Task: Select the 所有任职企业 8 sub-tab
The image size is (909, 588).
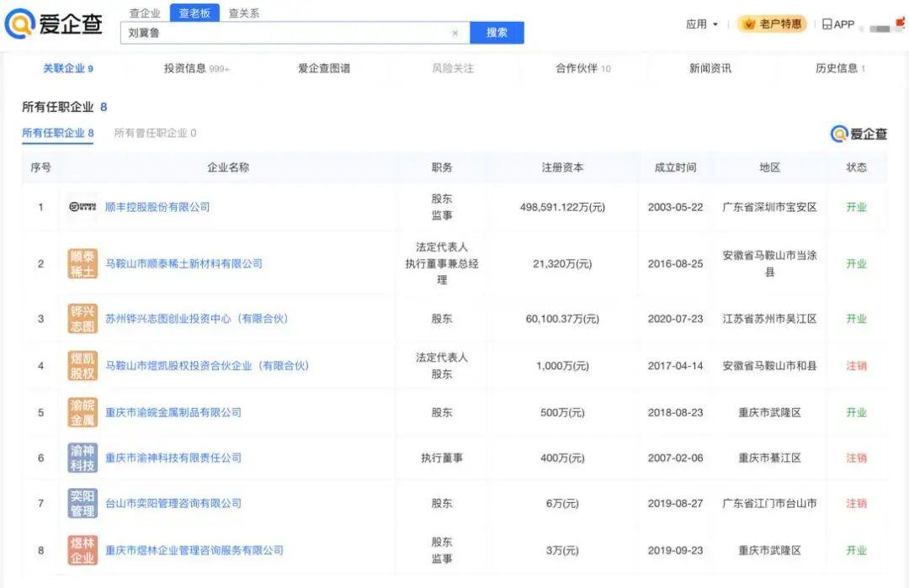Action: (x=58, y=133)
